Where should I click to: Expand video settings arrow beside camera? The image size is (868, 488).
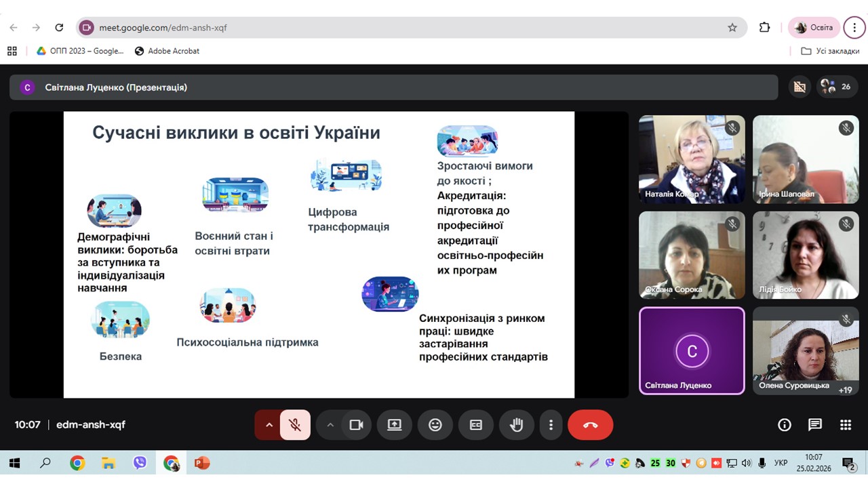tap(330, 425)
